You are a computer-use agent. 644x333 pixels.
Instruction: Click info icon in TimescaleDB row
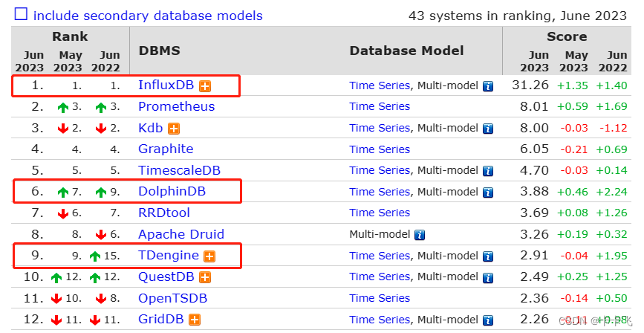tap(488, 171)
